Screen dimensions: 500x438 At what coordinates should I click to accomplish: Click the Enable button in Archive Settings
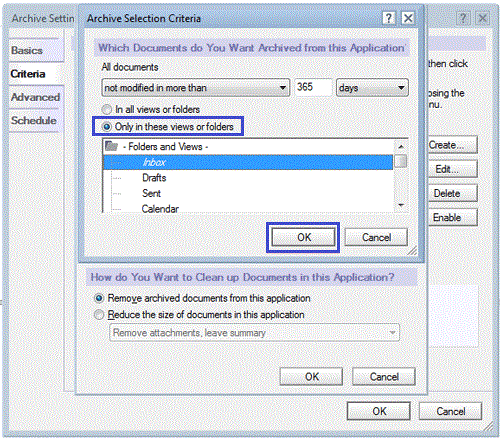[452, 218]
